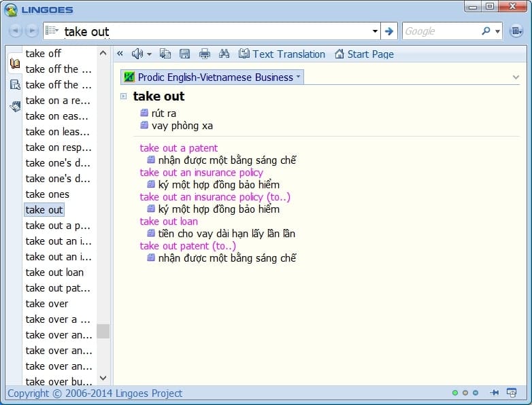Select 'take out a p…' in word list

point(58,226)
